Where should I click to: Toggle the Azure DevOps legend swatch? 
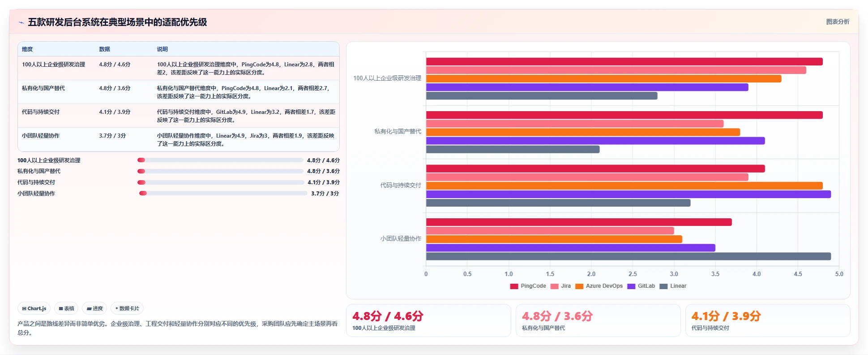tap(579, 286)
